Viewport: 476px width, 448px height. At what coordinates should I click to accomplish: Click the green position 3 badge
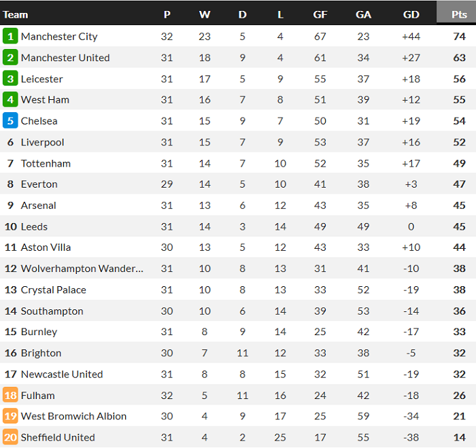[x=10, y=79]
